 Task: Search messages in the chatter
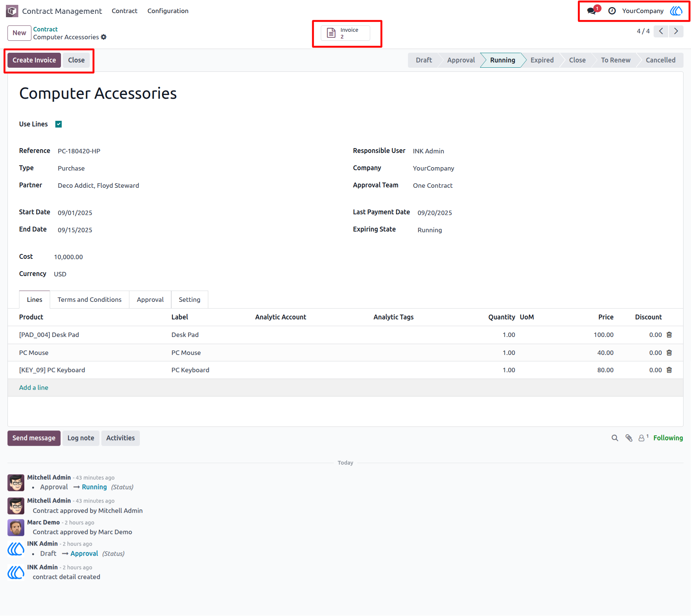tap(615, 438)
